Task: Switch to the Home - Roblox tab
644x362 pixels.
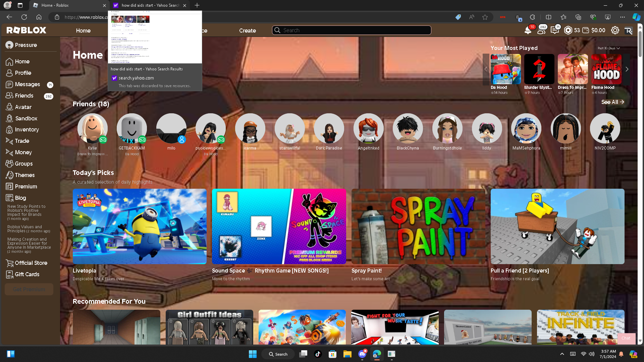Action: tap(70, 5)
